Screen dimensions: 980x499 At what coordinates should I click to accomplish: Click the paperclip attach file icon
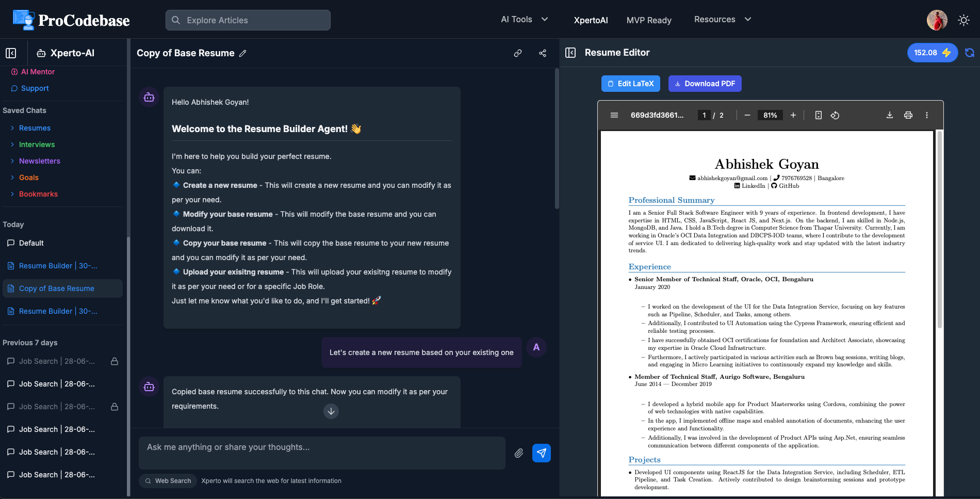point(519,453)
